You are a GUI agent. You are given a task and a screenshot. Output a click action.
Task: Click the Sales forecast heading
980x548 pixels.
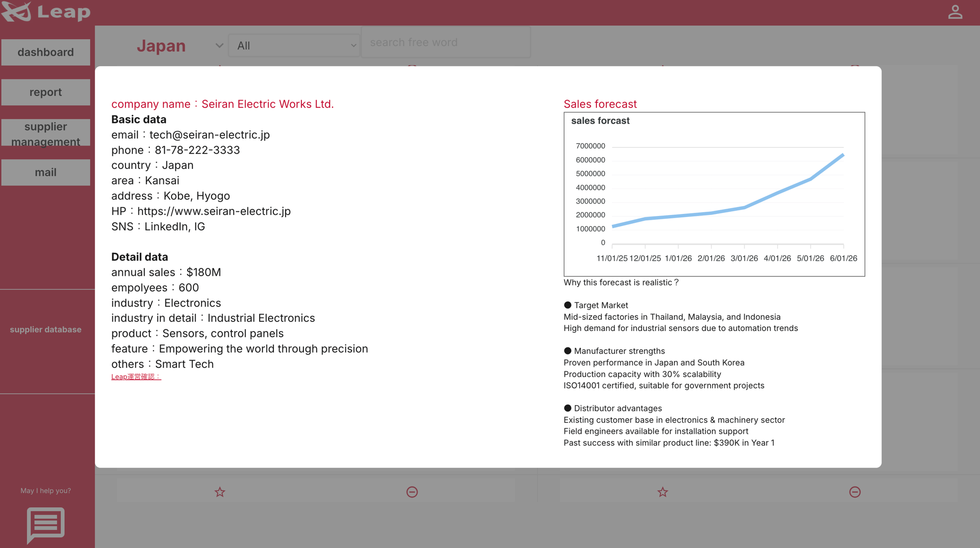tap(600, 104)
